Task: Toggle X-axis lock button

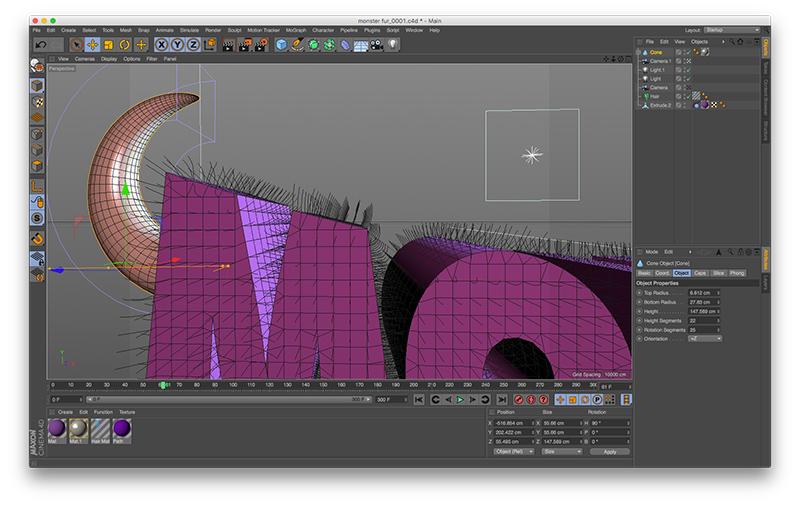Action: (161, 44)
